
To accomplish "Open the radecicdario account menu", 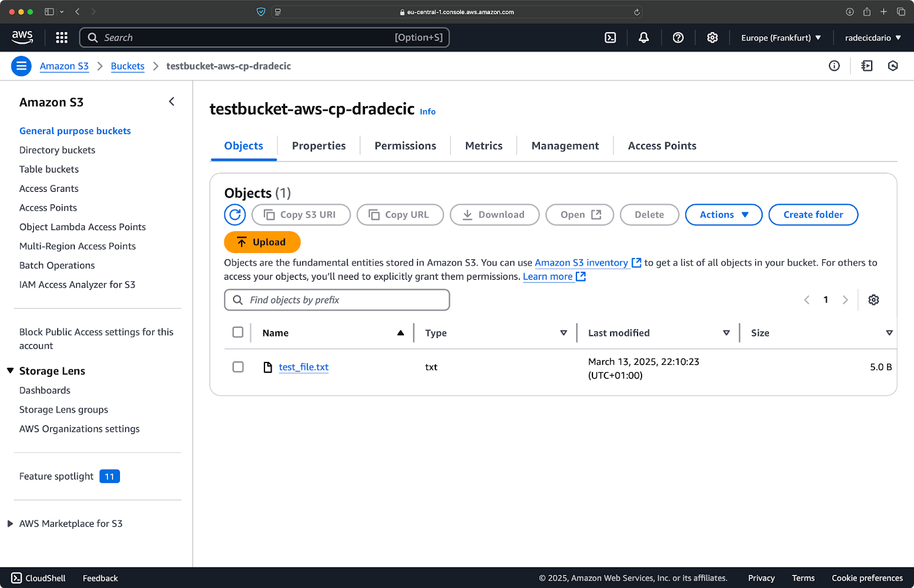I will pos(873,38).
